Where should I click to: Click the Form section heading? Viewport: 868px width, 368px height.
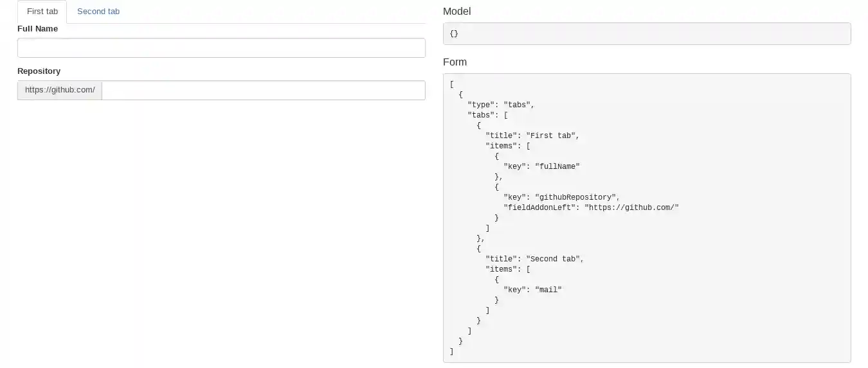(x=455, y=62)
